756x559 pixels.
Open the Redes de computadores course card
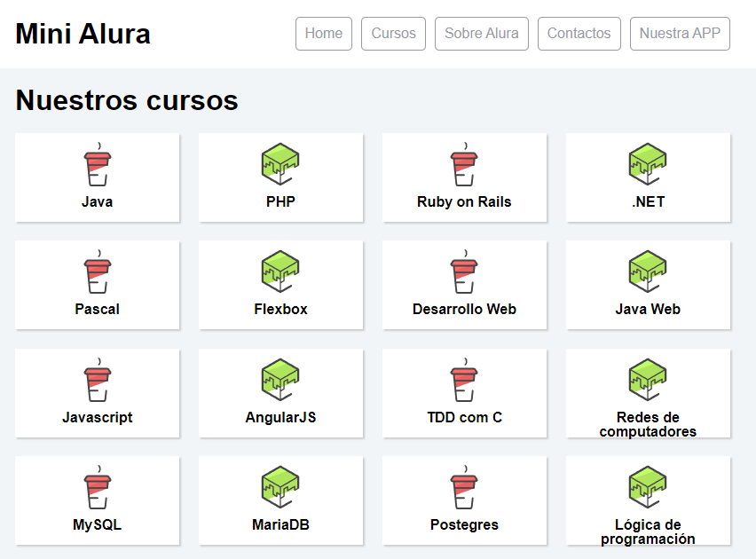[x=648, y=394]
